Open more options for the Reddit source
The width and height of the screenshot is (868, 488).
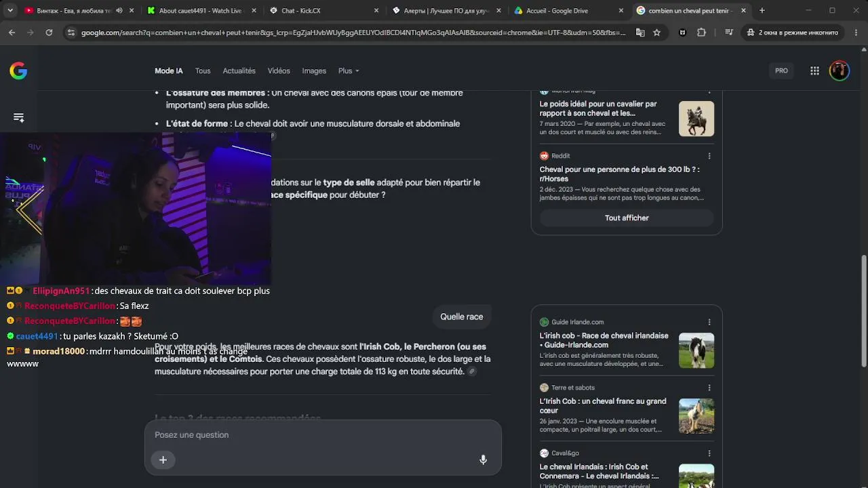[709, 156]
